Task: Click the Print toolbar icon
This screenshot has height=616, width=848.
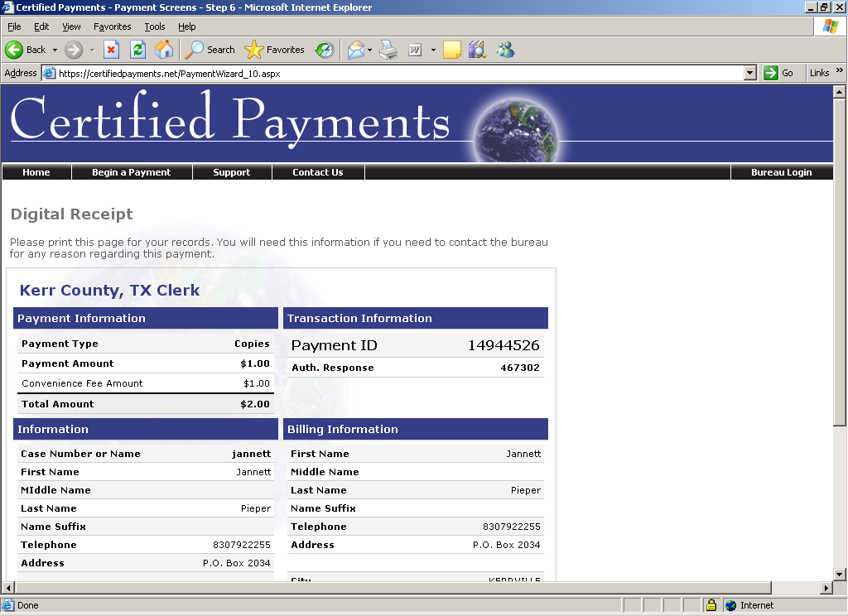Action: (x=388, y=50)
